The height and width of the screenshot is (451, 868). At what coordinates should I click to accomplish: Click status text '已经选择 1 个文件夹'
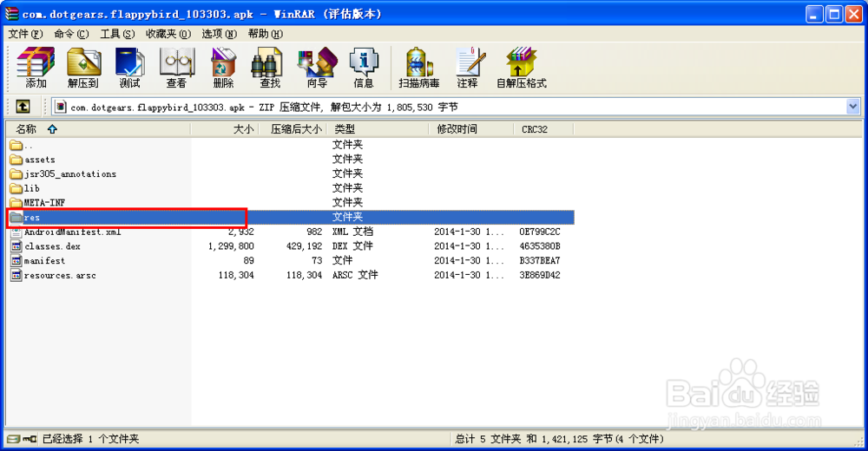(x=91, y=439)
